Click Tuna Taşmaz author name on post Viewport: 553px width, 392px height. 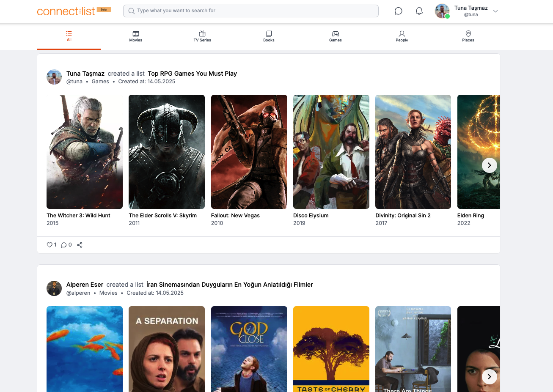[85, 74]
